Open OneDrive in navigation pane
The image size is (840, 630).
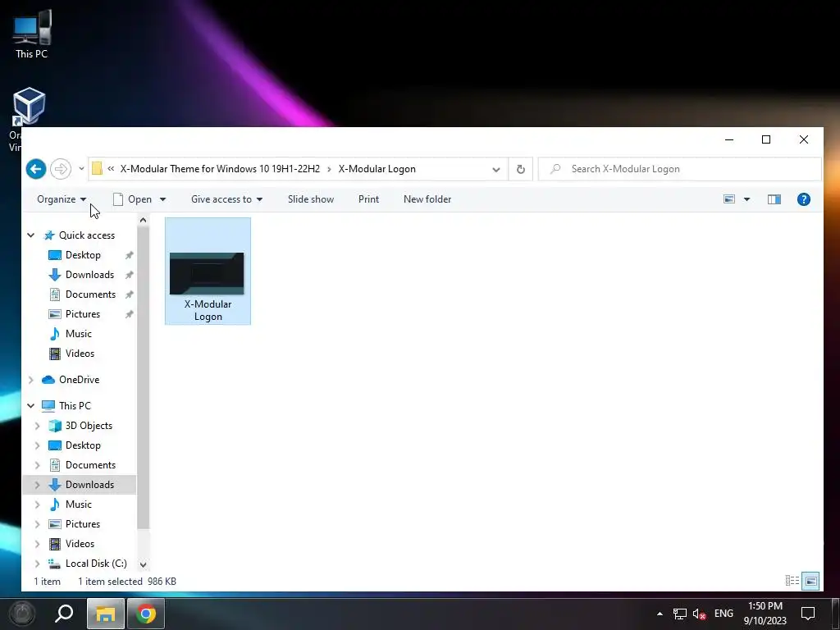pos(80,380)
